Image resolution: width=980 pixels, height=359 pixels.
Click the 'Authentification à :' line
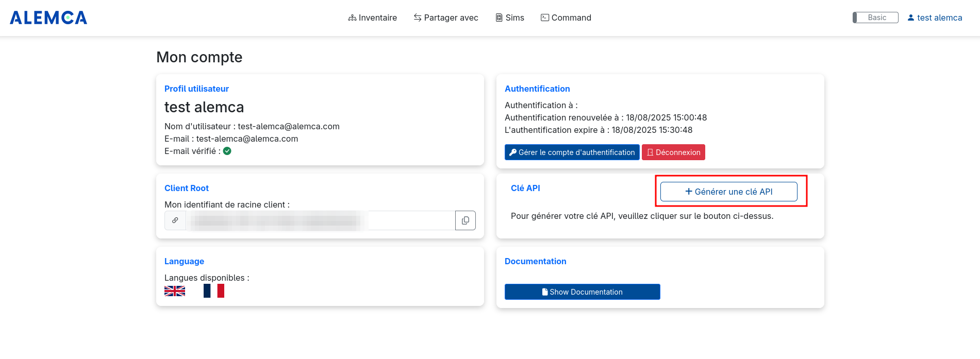pyautogui.click(x=541, y=105)
